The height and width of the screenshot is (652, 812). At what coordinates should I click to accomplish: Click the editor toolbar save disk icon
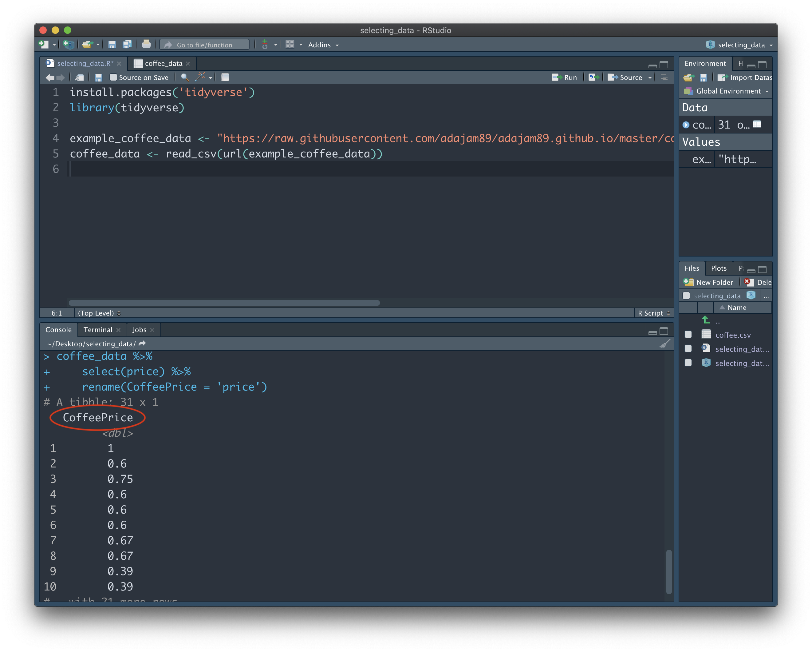(x=98, y=77)
